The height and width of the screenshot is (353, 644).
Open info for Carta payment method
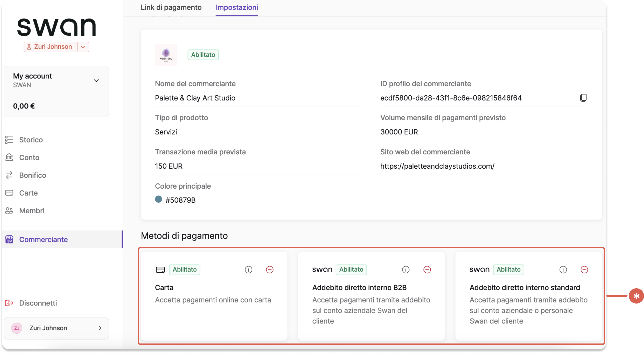tap(248, 270)
